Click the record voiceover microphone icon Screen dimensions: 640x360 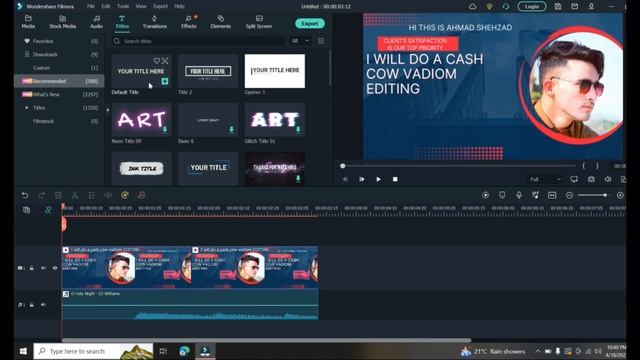[519, 196]
